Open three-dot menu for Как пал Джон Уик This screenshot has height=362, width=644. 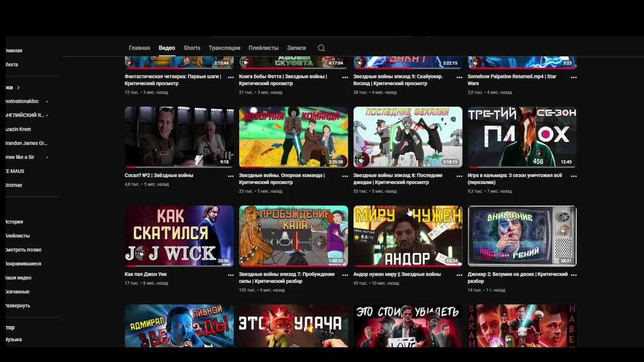230,275
